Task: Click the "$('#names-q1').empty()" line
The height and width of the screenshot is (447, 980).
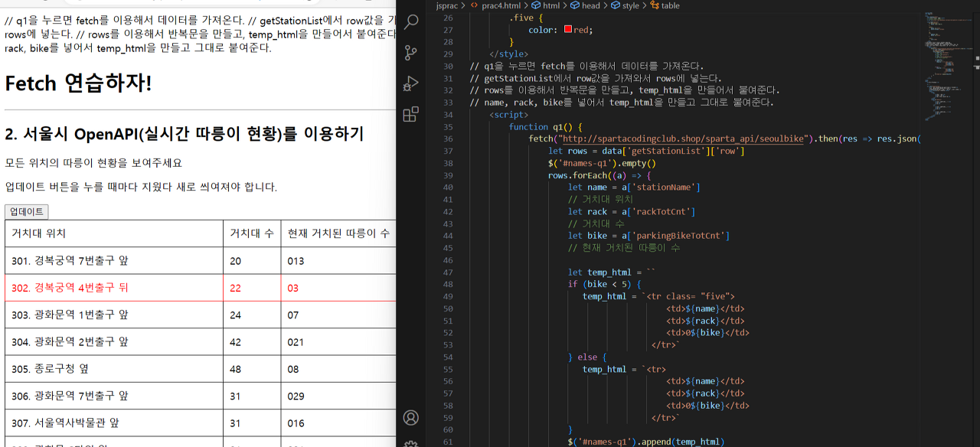Action: coord(603,163)
